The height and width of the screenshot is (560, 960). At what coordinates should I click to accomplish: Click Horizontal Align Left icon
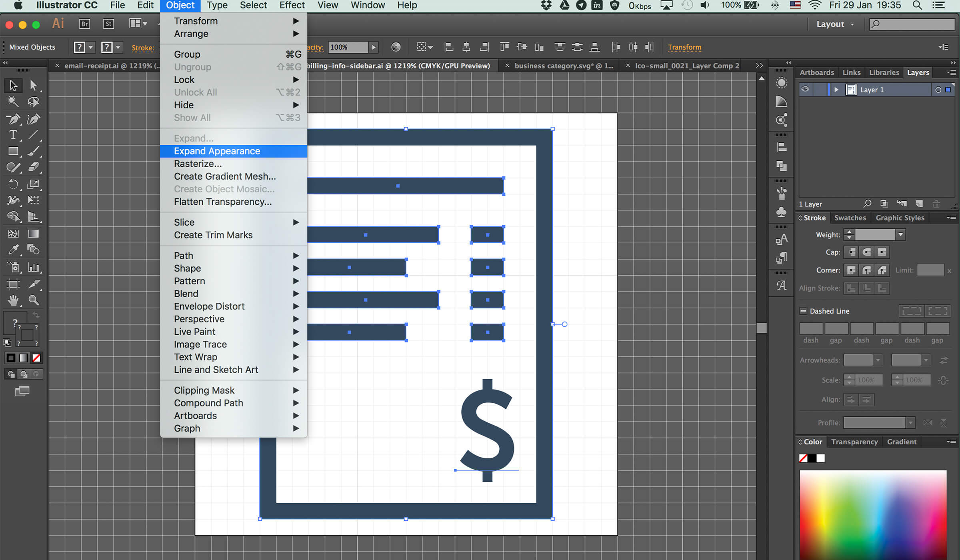click(x=449, y=47)
